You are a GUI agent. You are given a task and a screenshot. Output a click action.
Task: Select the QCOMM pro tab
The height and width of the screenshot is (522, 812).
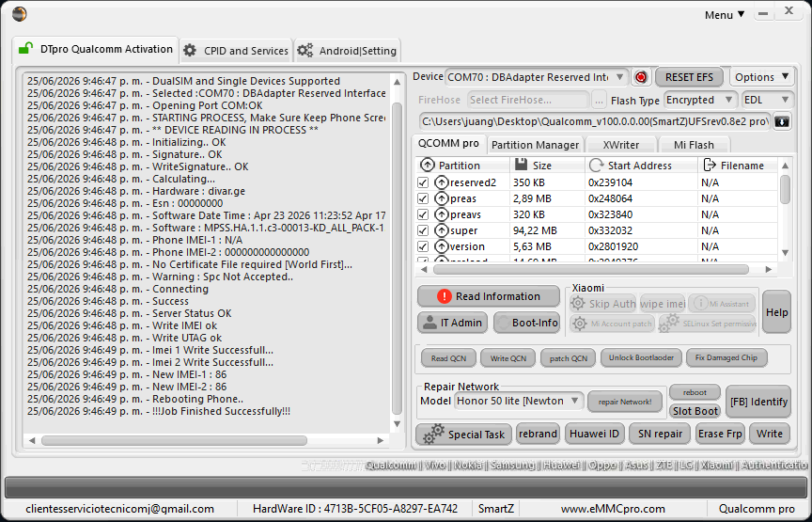coord(448,144)
